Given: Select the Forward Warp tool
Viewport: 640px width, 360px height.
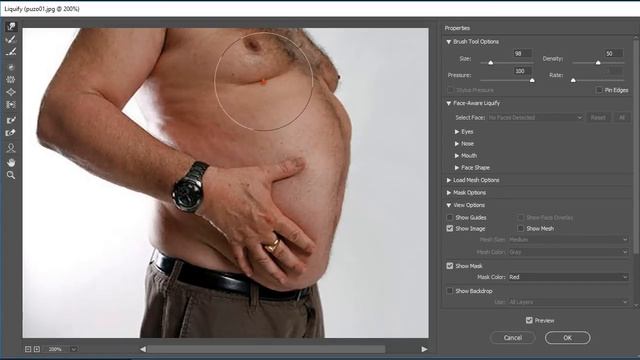Looking at the screenshot, I should (11, 27).
